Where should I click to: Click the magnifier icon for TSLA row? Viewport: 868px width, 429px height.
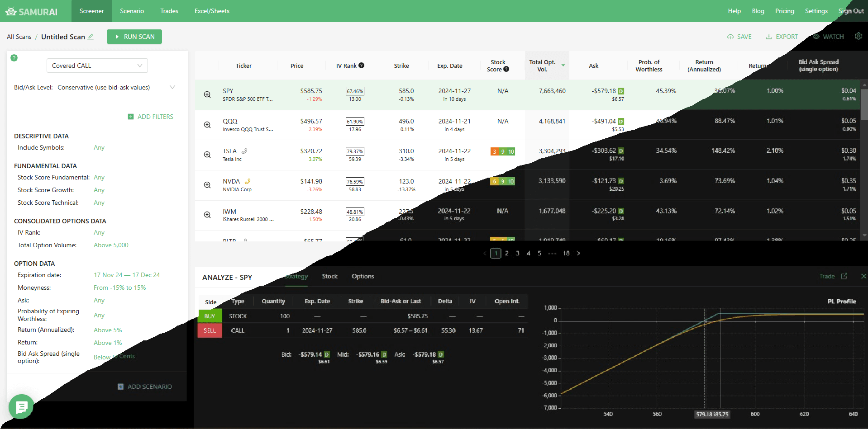pos(207,155)
